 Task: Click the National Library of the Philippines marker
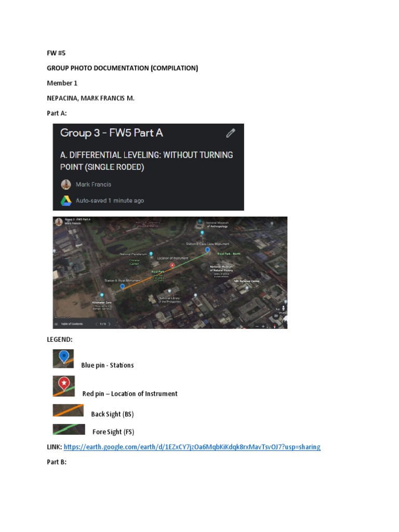click(x=169, y=291)
